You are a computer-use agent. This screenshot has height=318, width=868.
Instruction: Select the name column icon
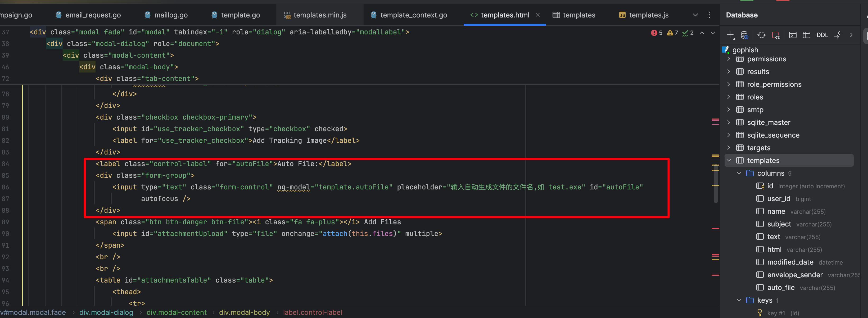[760, 211]
